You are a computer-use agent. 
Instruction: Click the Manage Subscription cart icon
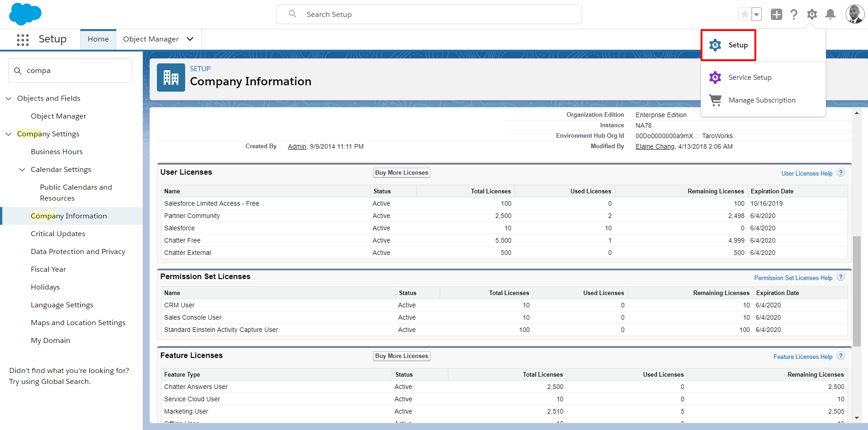click(x=715, y=100)
